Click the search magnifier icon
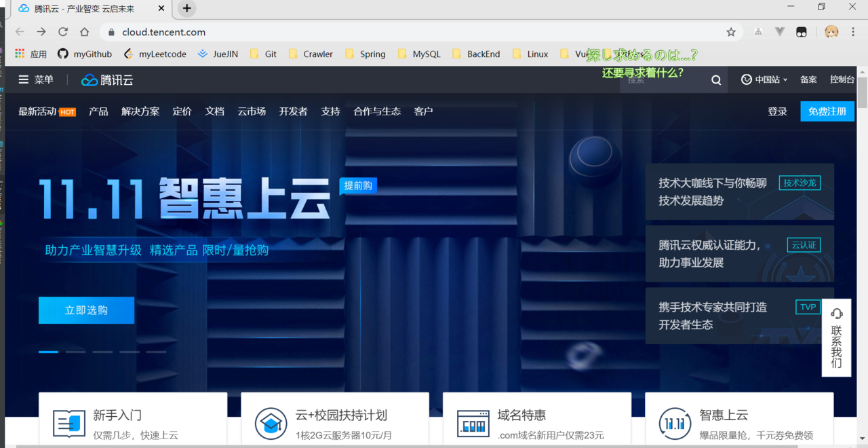The height and width of the screenshot is (448, 868). pos(716,80)
